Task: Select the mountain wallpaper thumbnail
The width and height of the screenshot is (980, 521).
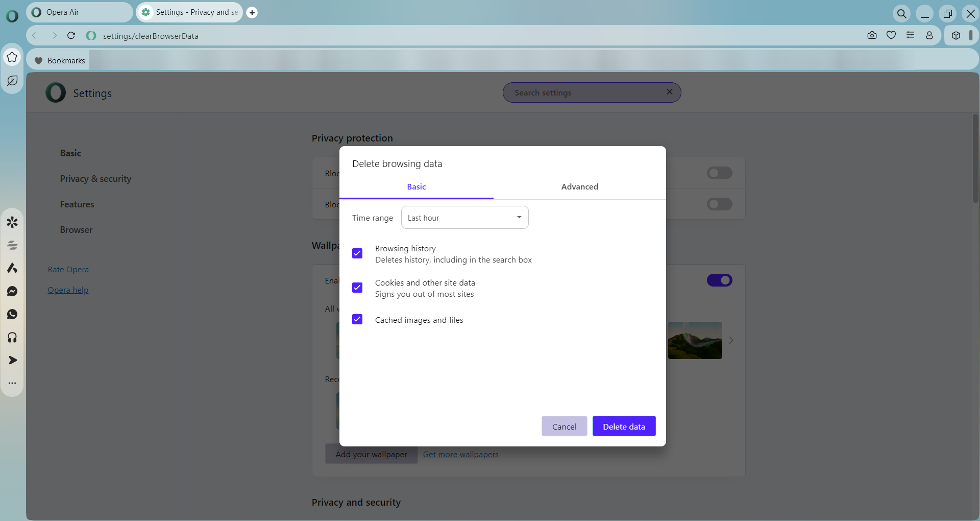Action: coord(695,340)
